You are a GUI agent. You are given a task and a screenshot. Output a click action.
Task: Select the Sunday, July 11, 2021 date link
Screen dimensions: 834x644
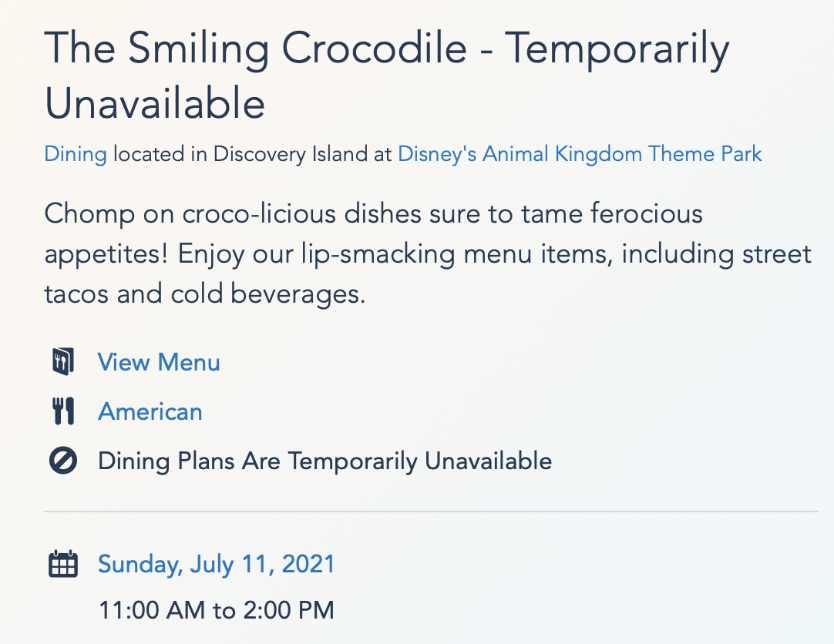(216, 564)
